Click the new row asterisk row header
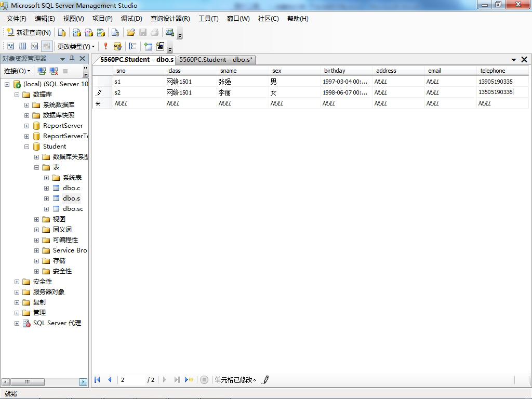The height and width of the screenshot is (399, 532). [102, 103]
